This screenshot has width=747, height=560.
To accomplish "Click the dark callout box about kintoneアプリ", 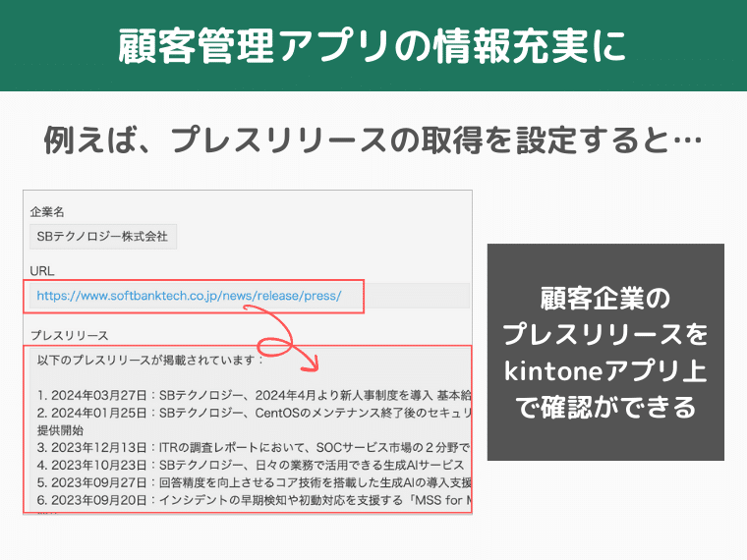I will pos(605,352).
